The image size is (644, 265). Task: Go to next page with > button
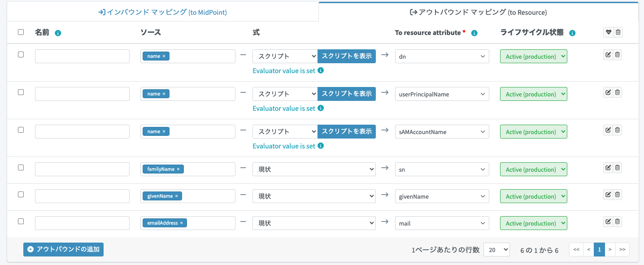point(610,249)
